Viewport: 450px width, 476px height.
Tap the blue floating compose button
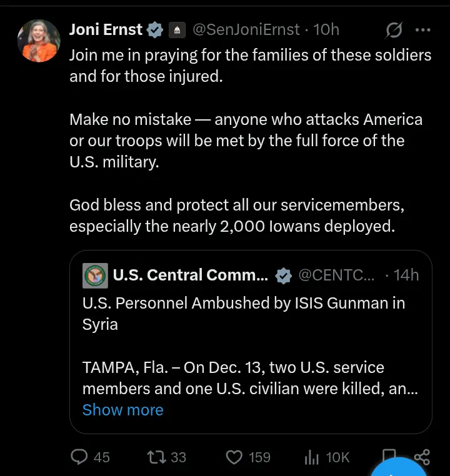(x=400, y=470)
